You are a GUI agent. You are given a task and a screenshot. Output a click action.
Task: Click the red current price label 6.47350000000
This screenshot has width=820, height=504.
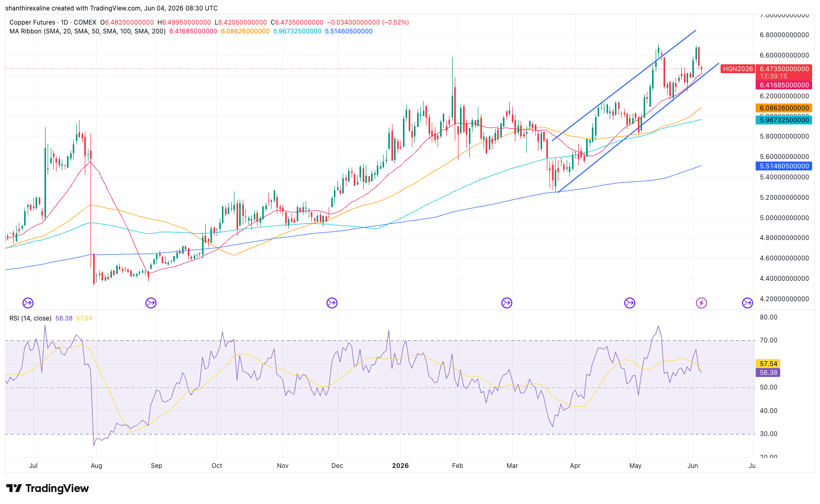coord(784,69)
